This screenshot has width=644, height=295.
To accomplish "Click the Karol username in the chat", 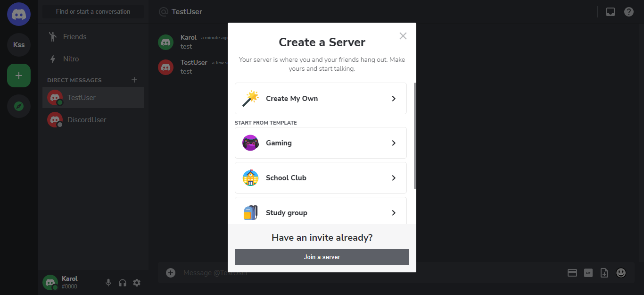I will [189, 37].
